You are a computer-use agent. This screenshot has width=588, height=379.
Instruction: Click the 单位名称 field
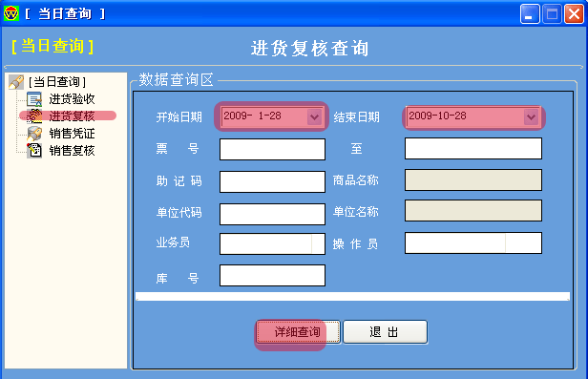coord(473,210)
